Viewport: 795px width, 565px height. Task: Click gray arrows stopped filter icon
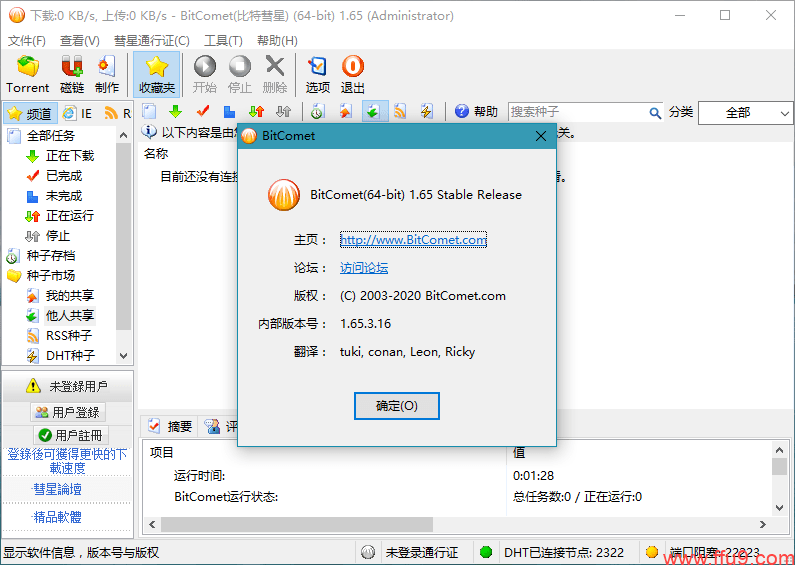pyautogui.click(x=283, y=112)
